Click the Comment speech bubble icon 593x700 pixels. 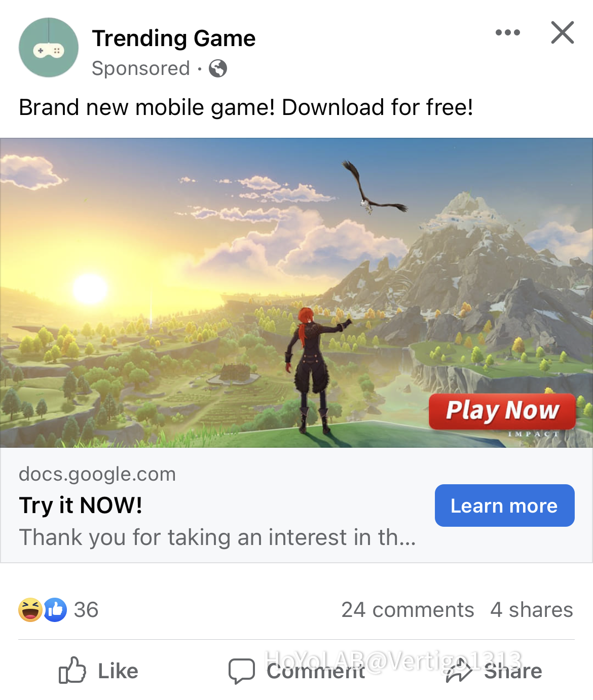click(x=241, y=671)
